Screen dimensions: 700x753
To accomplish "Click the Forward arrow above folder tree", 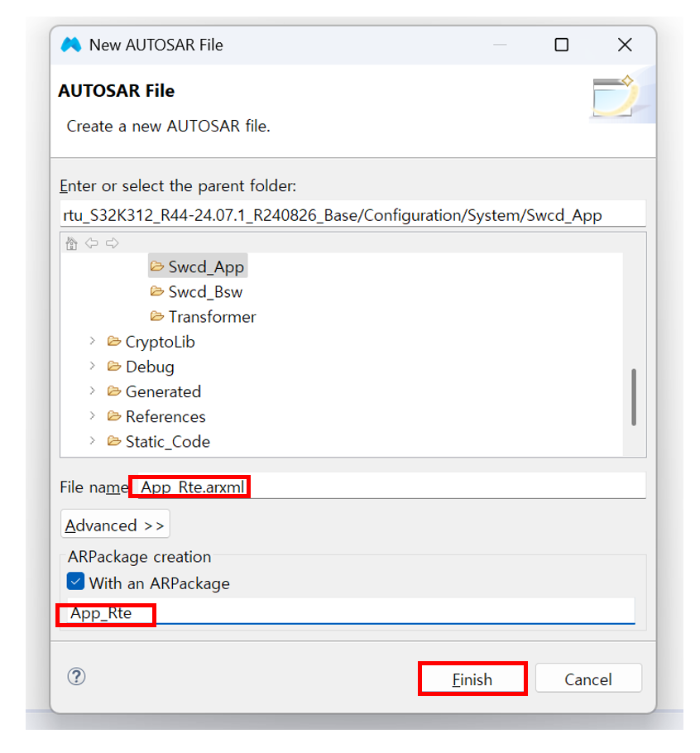I will click(x=112, y=243).
